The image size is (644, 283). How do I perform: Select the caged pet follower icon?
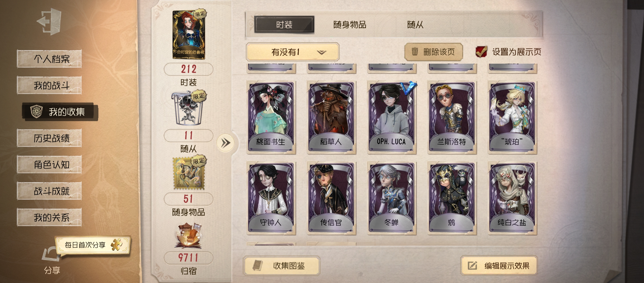pyautogui.click(x=188, y=108)
